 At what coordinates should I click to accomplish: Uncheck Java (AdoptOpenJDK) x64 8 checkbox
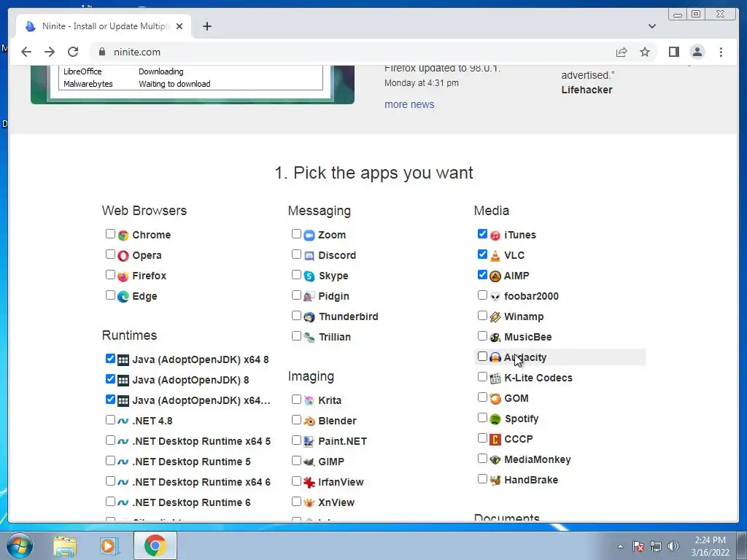(110, 358)
